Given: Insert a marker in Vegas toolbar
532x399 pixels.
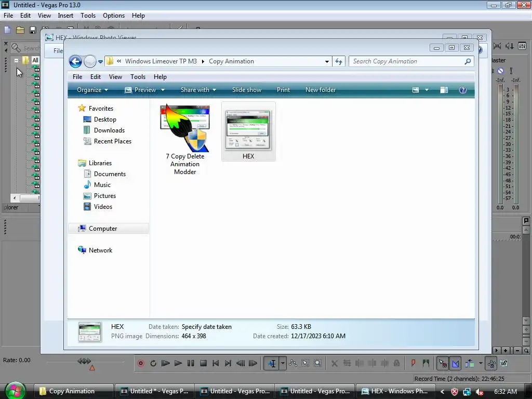Looking at the screenshot, I should pyautogui.click(x=413, y=363).
